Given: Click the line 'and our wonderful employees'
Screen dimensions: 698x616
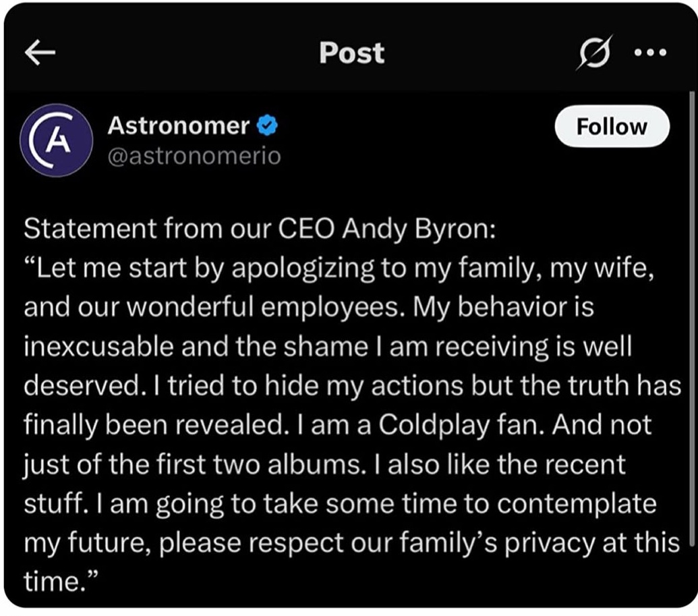Looking at the screenshot, I should [309, 308].
